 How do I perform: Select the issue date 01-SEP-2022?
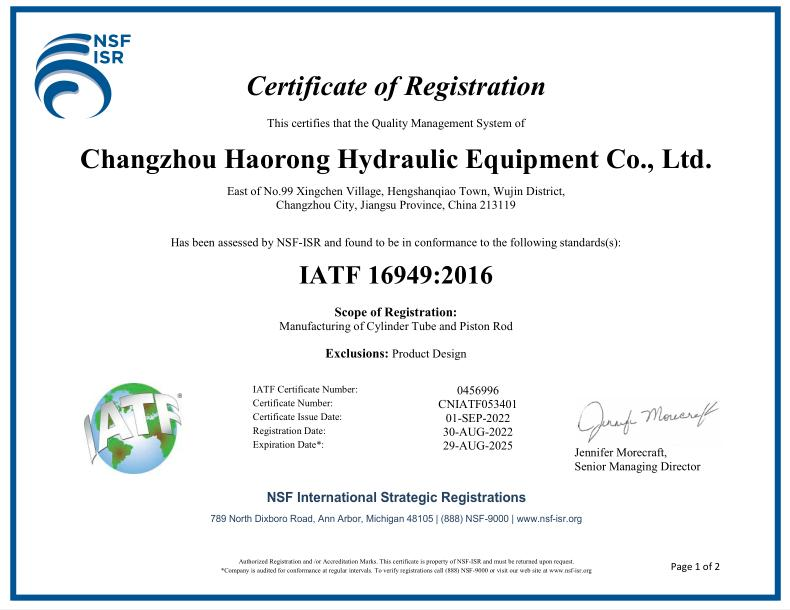477,418
